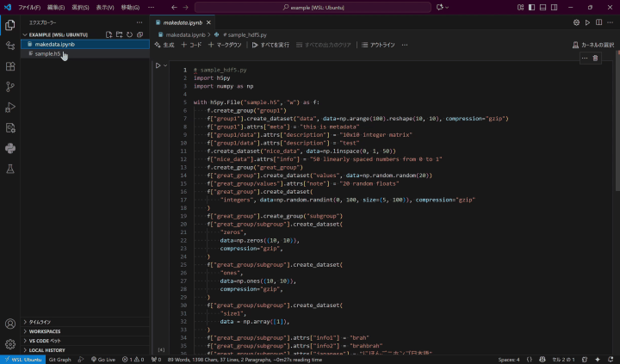Screen dimensions: 620x364
Task: Expand the タイムライン section
Action: pos(39,322)
